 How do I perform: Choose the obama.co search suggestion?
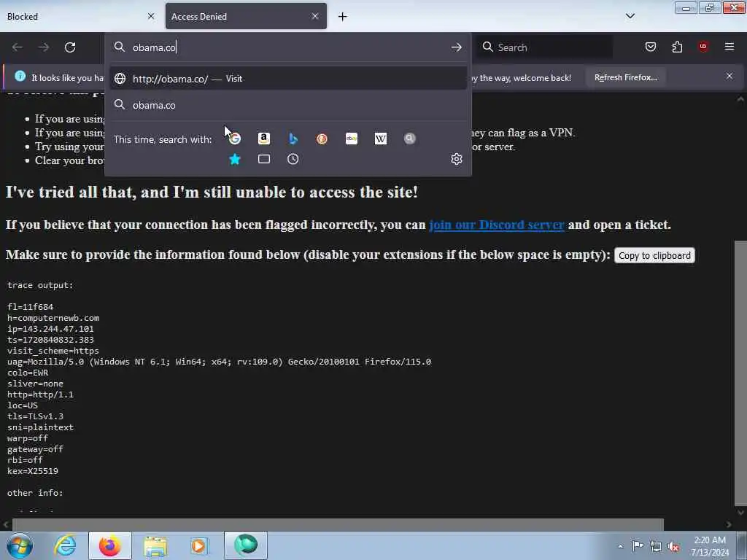[x=287, y=105]
